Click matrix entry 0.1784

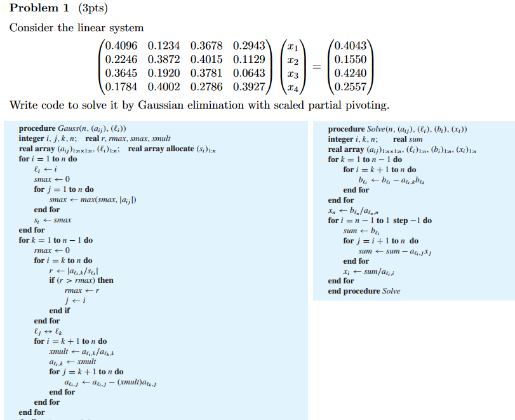[121, 87]
